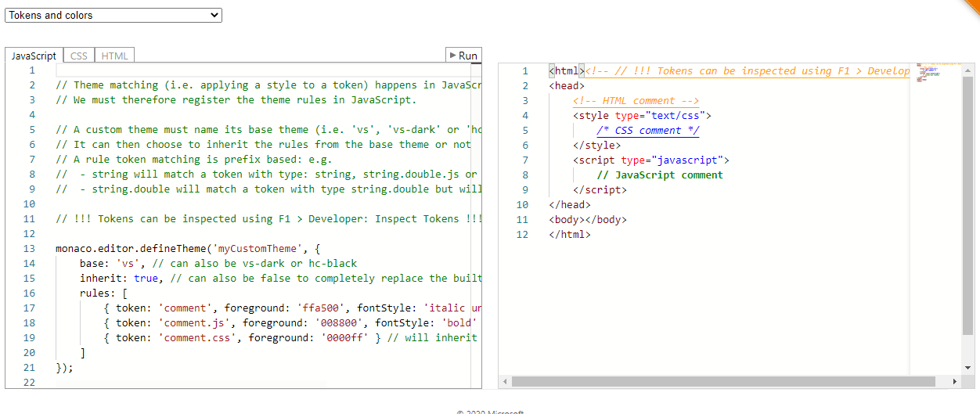
Task: Click the 'rules: [' code line
Action: [103, 293]
